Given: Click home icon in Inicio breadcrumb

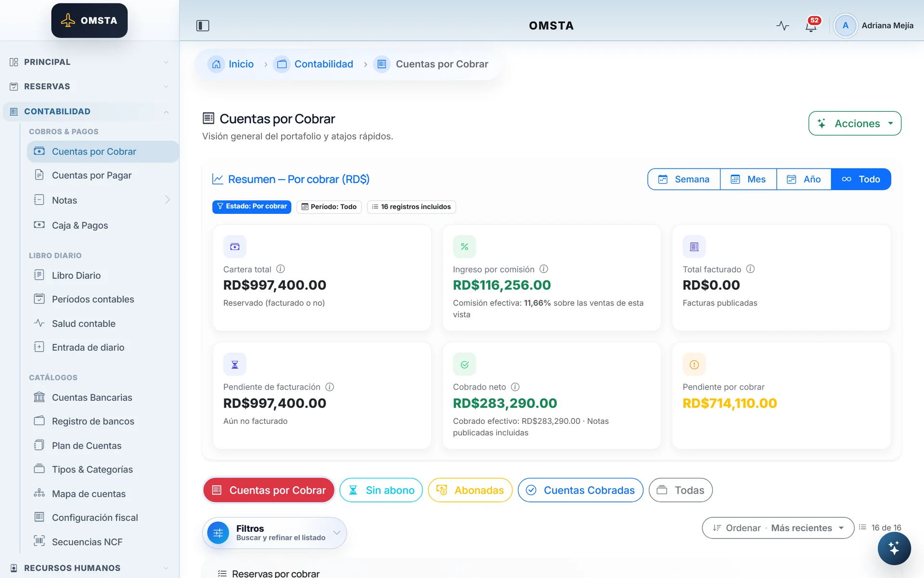Looking at the screenshot, I should [x=216, y=64].
